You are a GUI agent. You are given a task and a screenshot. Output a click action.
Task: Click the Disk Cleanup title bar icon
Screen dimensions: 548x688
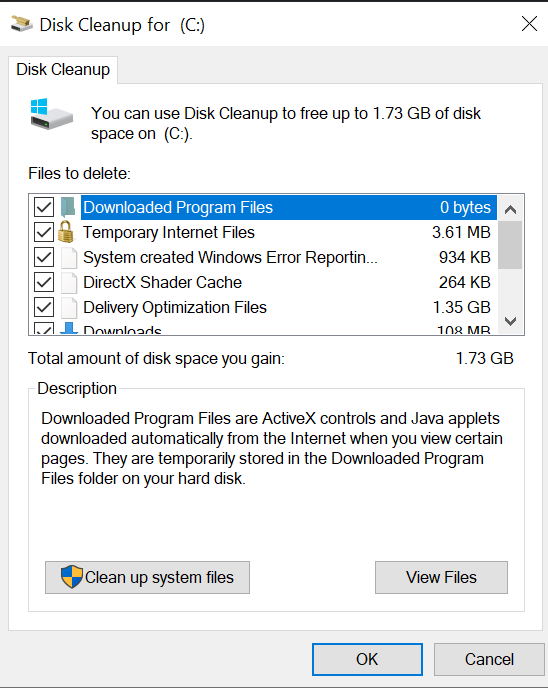coord(21,24)
